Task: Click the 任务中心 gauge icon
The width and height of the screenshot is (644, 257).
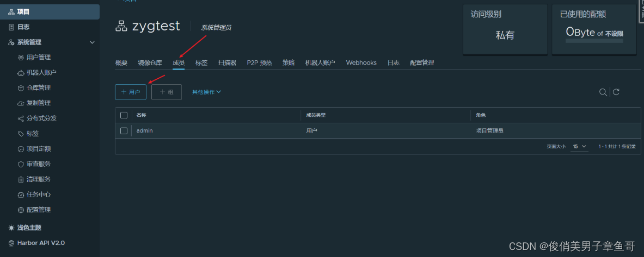Action: click(21, 195)
